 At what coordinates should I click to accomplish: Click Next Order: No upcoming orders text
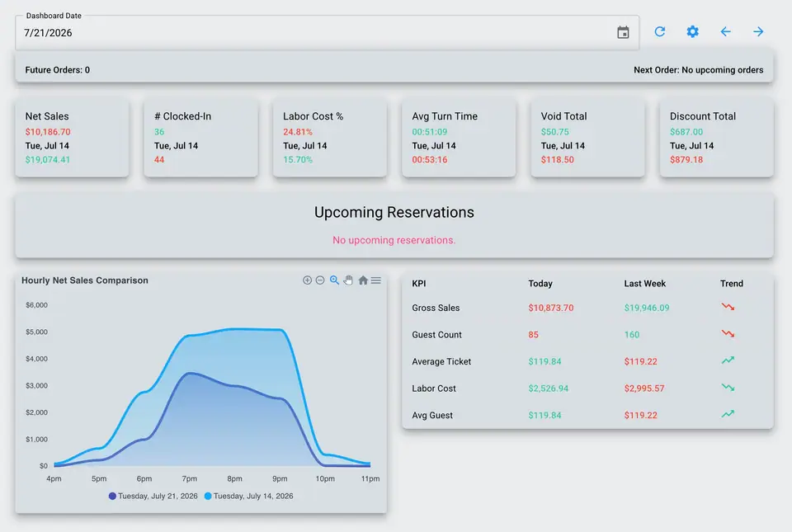(x=699, y=70)
